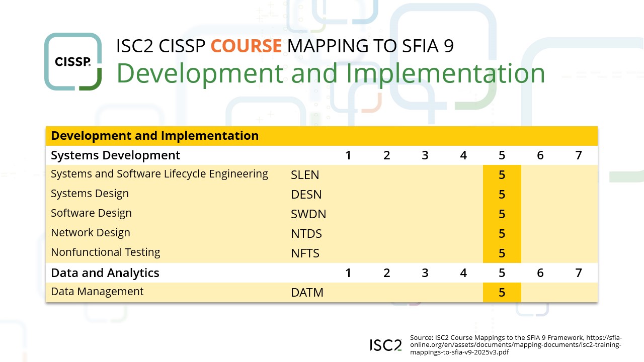
Task: Click the highlighted level 5 in DESN row
Action: (502, 195)
